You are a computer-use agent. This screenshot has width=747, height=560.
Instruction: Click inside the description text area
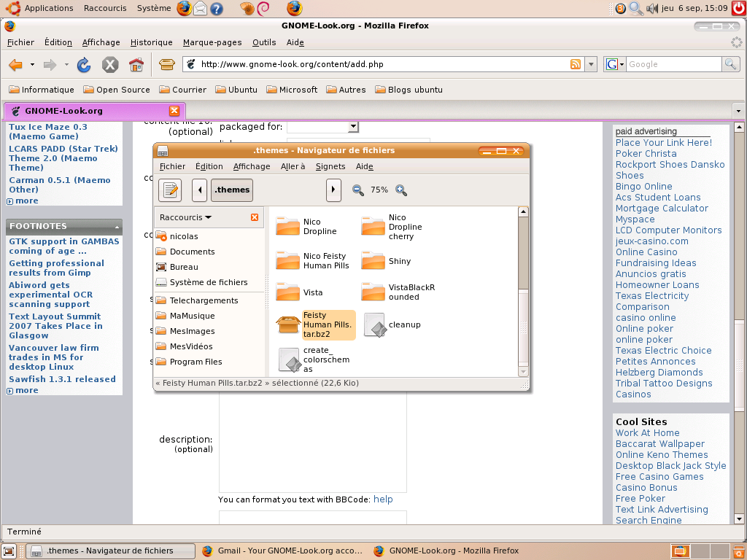(312, 443)
